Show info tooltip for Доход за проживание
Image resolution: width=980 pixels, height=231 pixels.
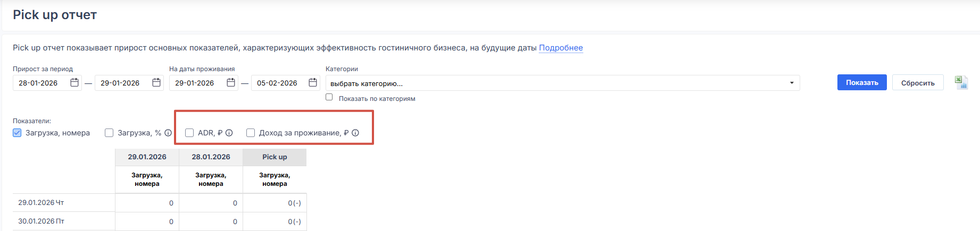pos(355,133)
